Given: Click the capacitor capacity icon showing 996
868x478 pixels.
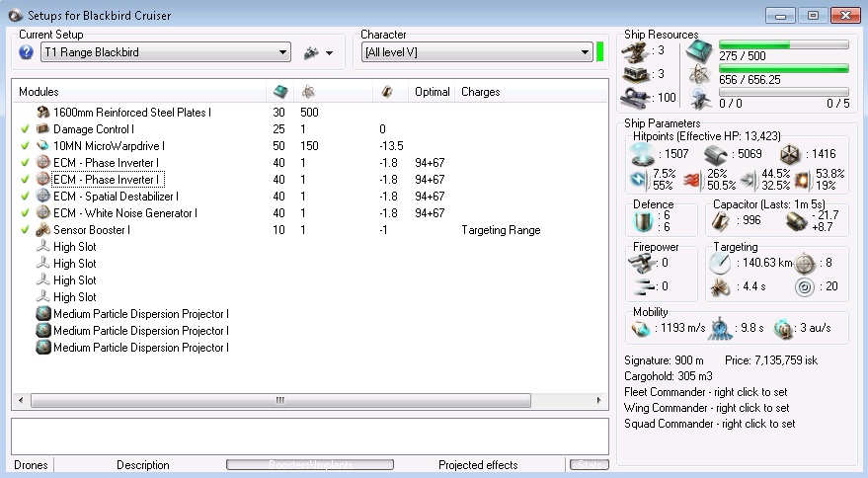Looking at the screenshot, I should (720, 221).
